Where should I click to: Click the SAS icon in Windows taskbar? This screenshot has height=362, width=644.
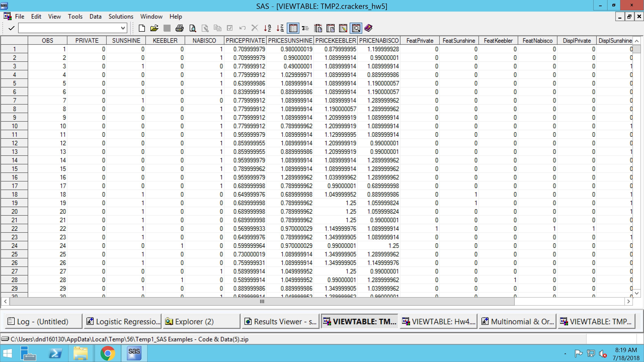pos(134,353)
